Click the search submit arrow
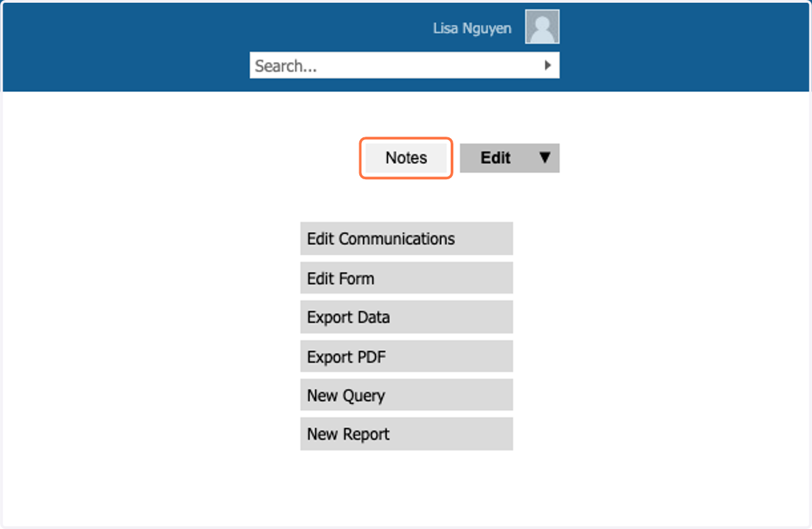812x529 pixels. tap(547, 66)
